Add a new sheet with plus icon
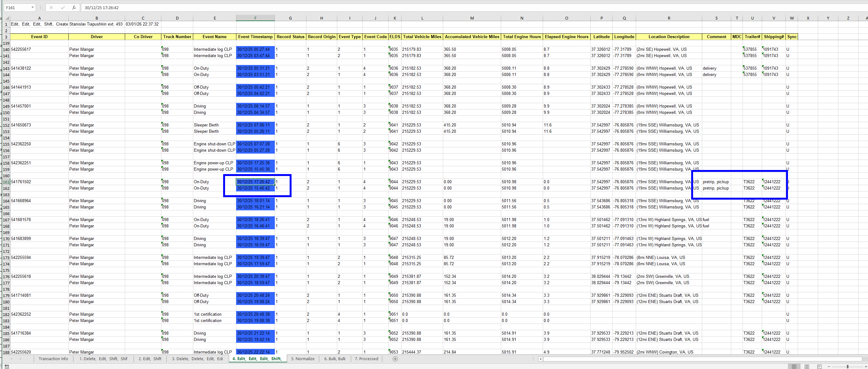Screen dimensions: 868x369 [x=395, y=359]
